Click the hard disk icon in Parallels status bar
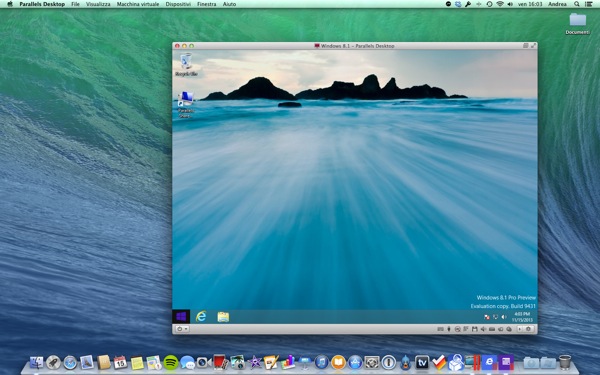The height and width of the screenshot is (375, 600). pyautogui.click(x=492, y=329)
